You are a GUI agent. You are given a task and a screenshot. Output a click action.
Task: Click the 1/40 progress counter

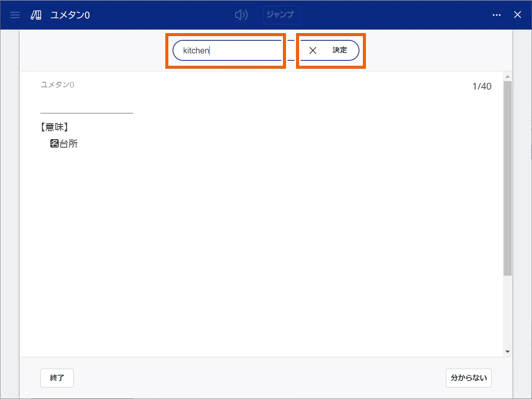(x=482, y=86)
